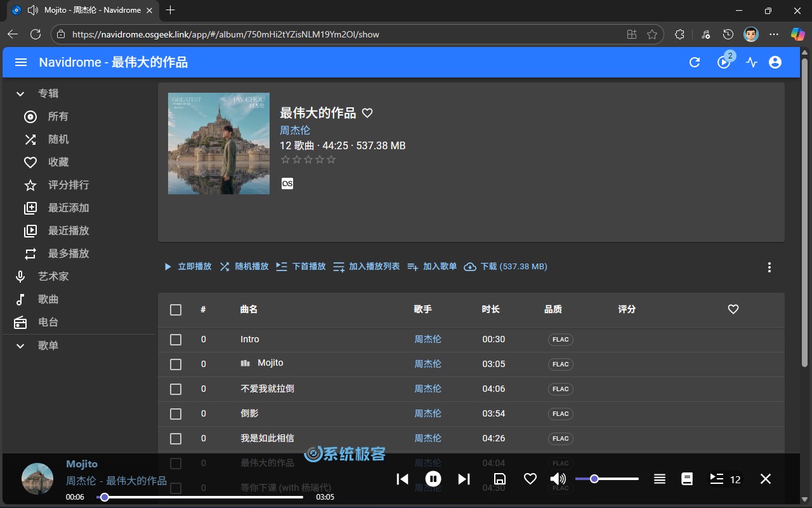The image size is (812, 508).
Task: Open 最近添加 in the sidebar
Action: click(68, 208)
